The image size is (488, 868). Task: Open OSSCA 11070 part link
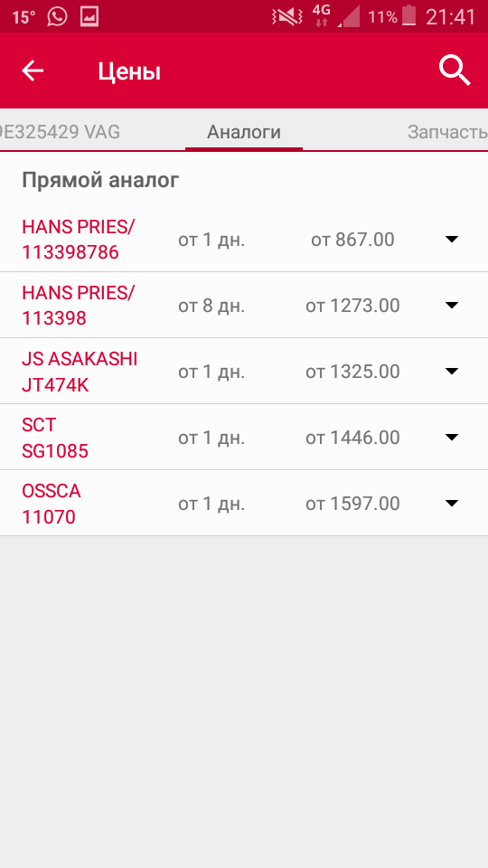(51, 504)
